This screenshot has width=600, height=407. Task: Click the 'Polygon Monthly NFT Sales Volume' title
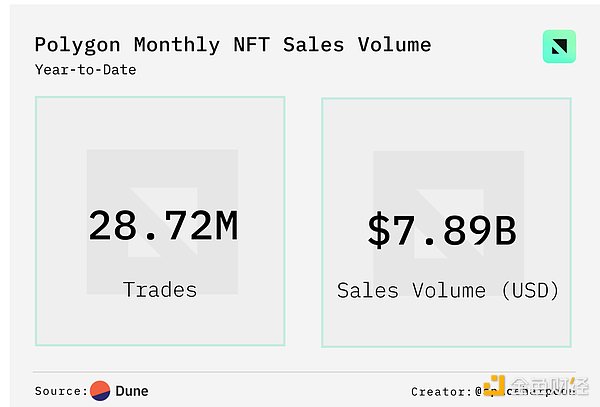(233, 45)
